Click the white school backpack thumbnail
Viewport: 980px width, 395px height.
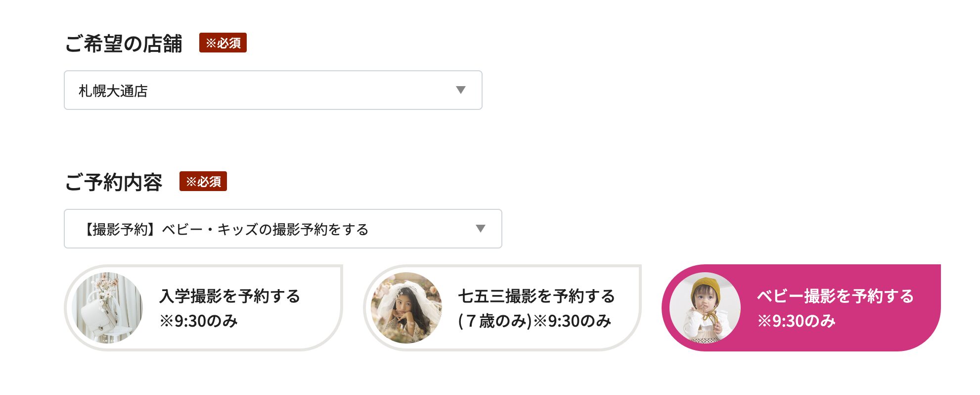point(107,307)
